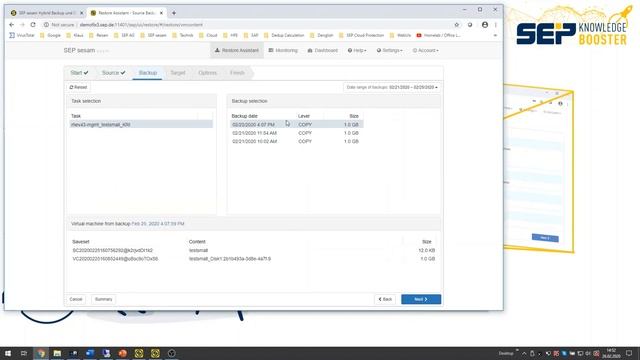Click the taskbar clock and date

pyautogui.click(x=611, y=353)
